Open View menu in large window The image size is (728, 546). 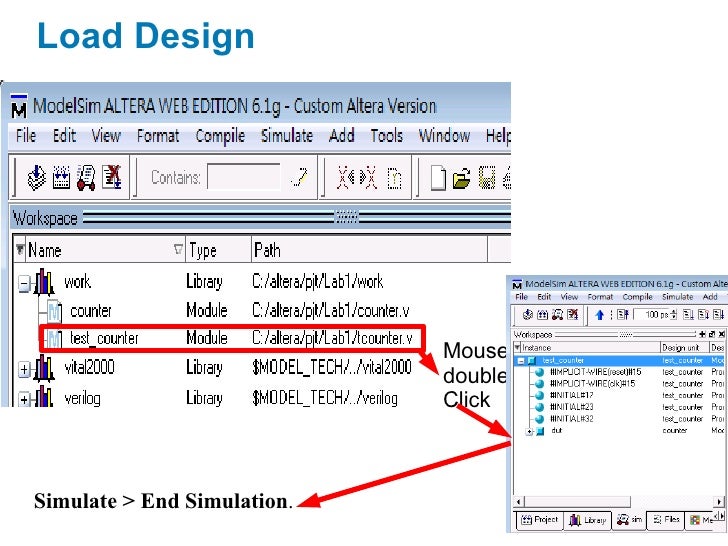(x=106, y=136)
